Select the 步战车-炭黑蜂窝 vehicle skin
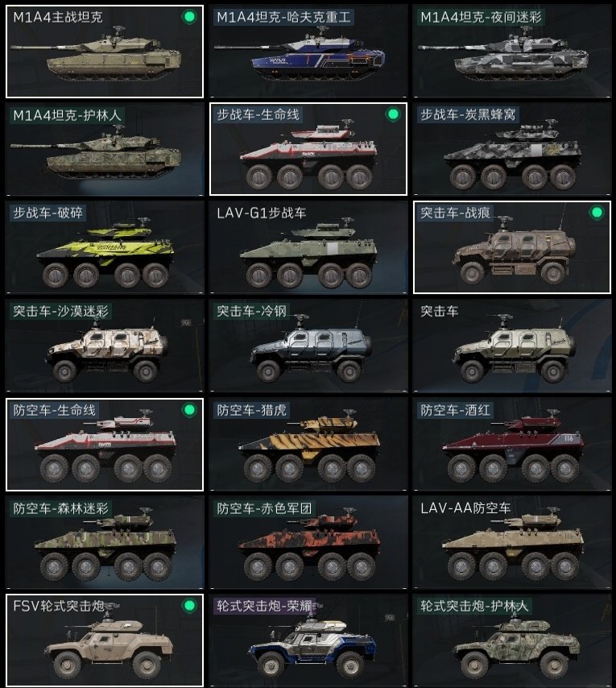 (x=511, y=149)
